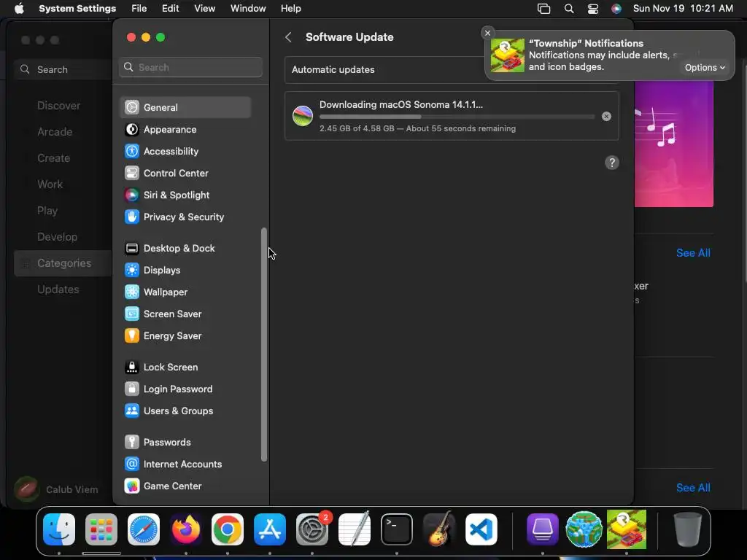747x560 pixels.
Task: Open App Store from the Dock
Action: pos(270,529)
